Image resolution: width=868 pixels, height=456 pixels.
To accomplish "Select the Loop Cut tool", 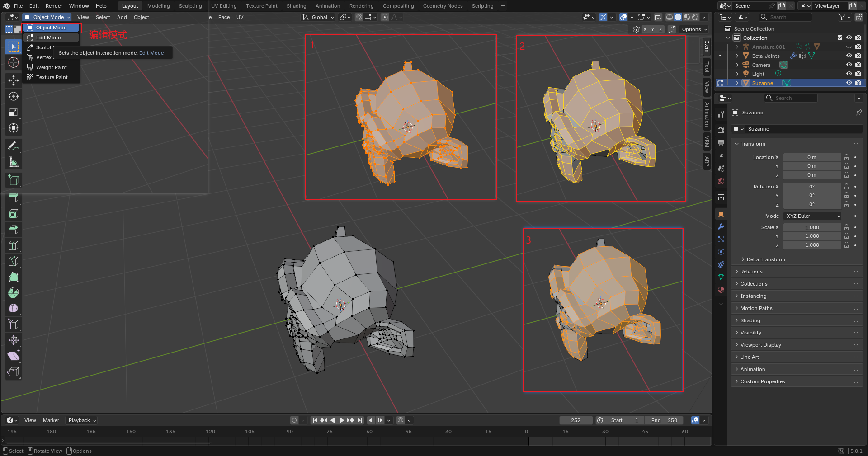I will pos(14,246).
